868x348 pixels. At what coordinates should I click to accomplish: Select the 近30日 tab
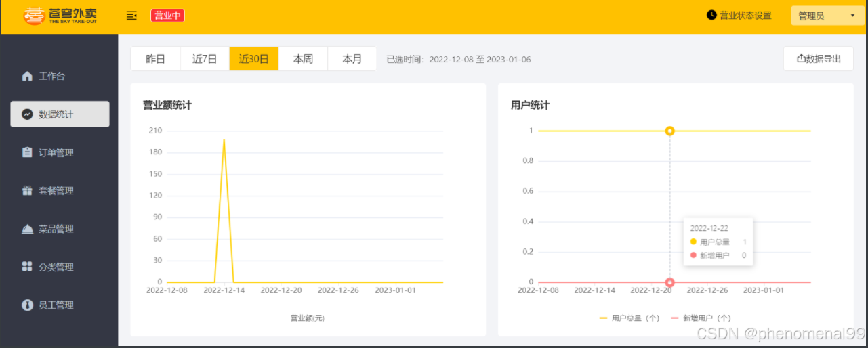click(254, 59)
